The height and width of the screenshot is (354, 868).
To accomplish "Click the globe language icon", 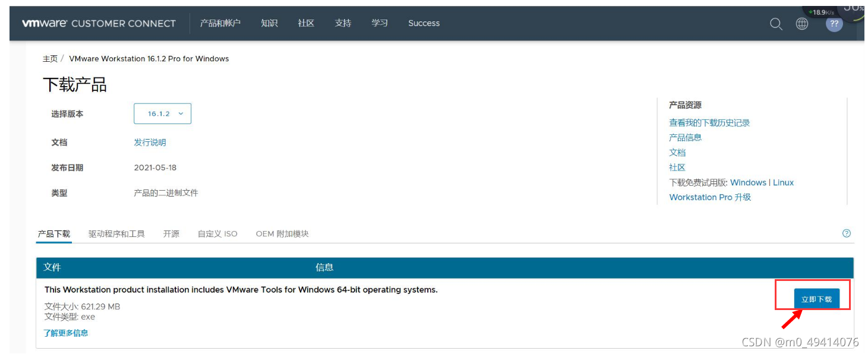I will (x=802, y=24).
